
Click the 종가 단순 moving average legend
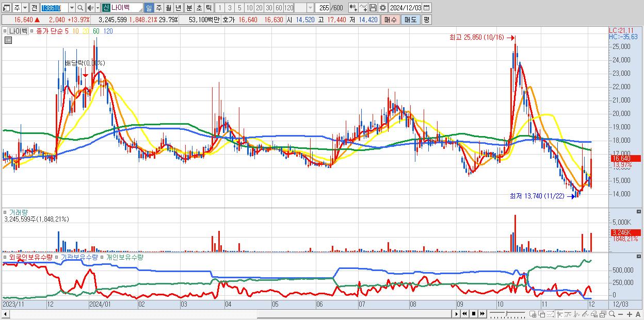[50, 31]
